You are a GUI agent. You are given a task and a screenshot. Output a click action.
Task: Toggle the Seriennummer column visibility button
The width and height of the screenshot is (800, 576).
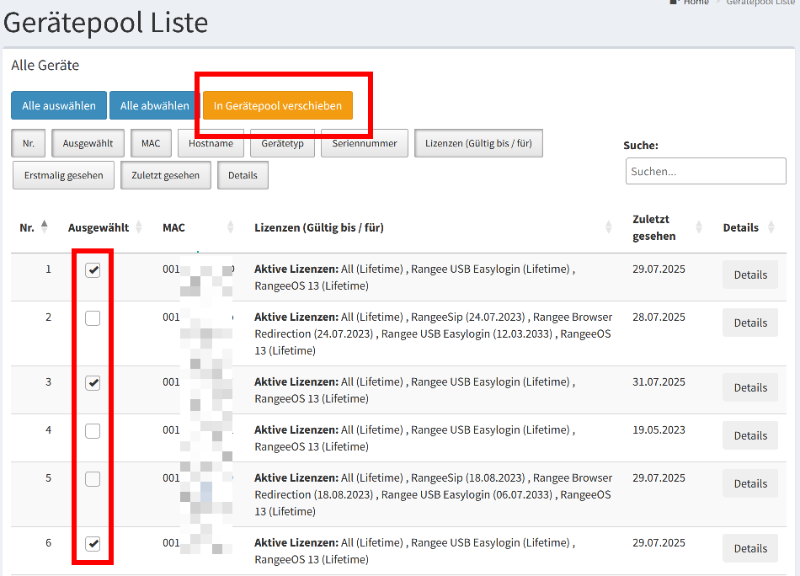click(365, 144)
